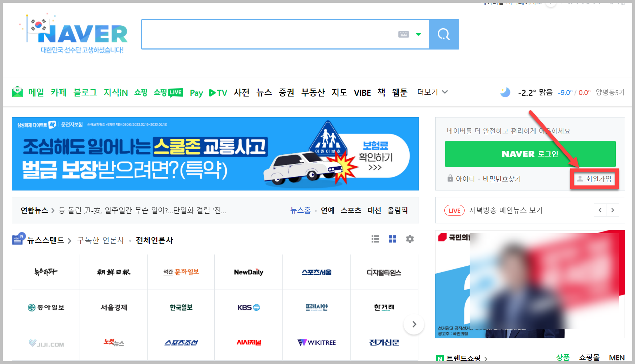Image resolution: width=635 pixels, height=364 pixels.
Task: Open the on-screen keyboard icon in search box
Action: pyautogui.click(x=403, y=34)
